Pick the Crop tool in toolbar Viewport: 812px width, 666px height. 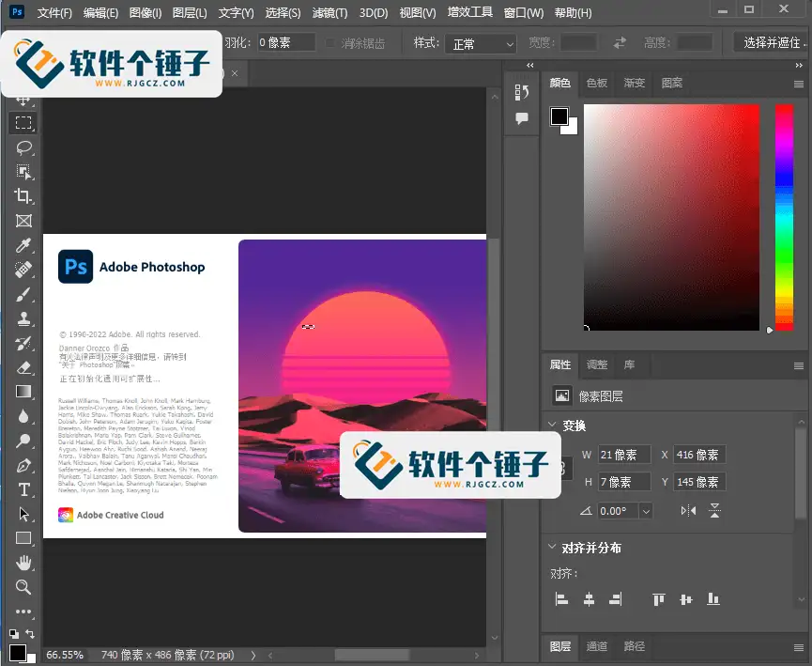point(23,196)
